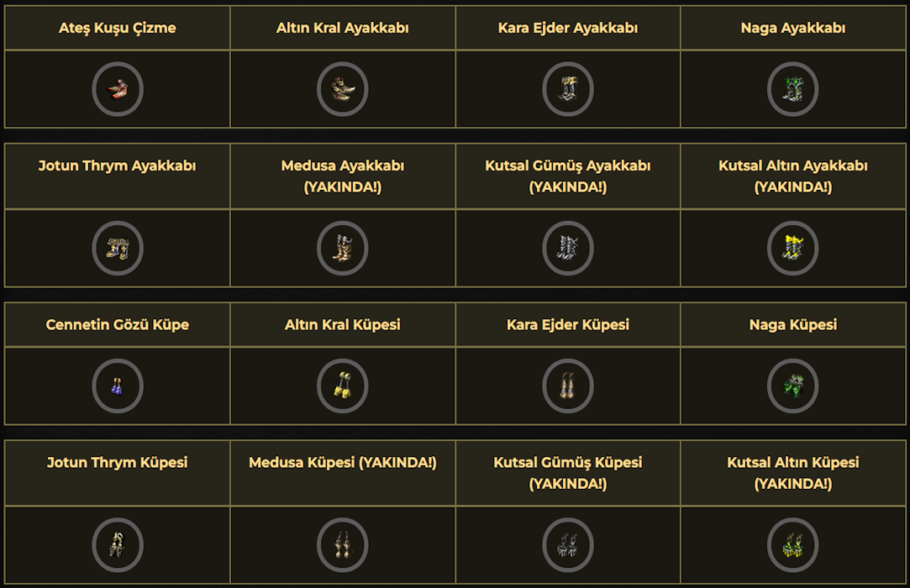Screen dimensions: 910x588
Task: Select the Kutsal Altın Ayakkabı icon
Action: 793,248
